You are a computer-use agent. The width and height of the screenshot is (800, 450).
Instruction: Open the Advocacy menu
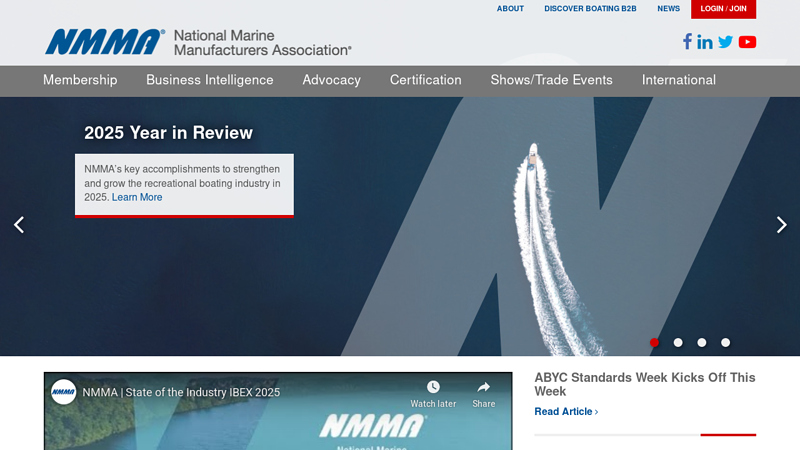tap(332, 80)
